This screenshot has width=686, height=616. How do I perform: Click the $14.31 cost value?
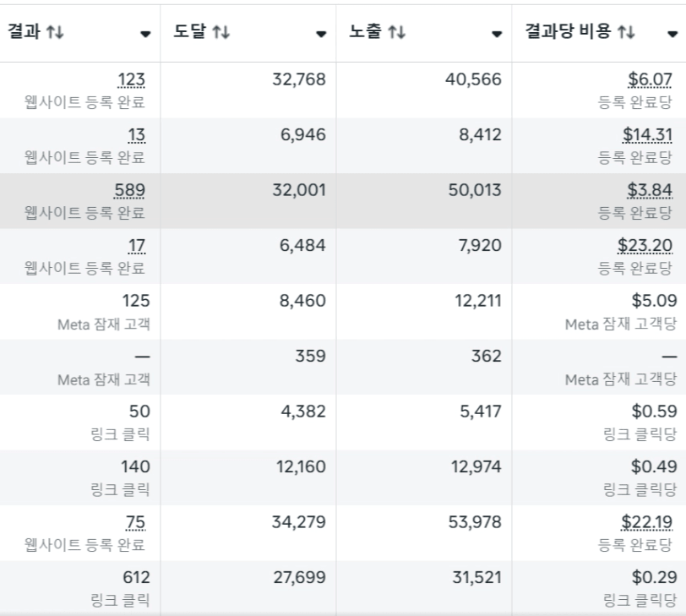(x=647, y=135)
